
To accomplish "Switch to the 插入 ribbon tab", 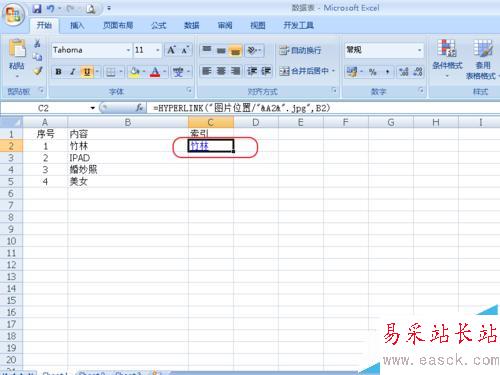I will (77, 25).
